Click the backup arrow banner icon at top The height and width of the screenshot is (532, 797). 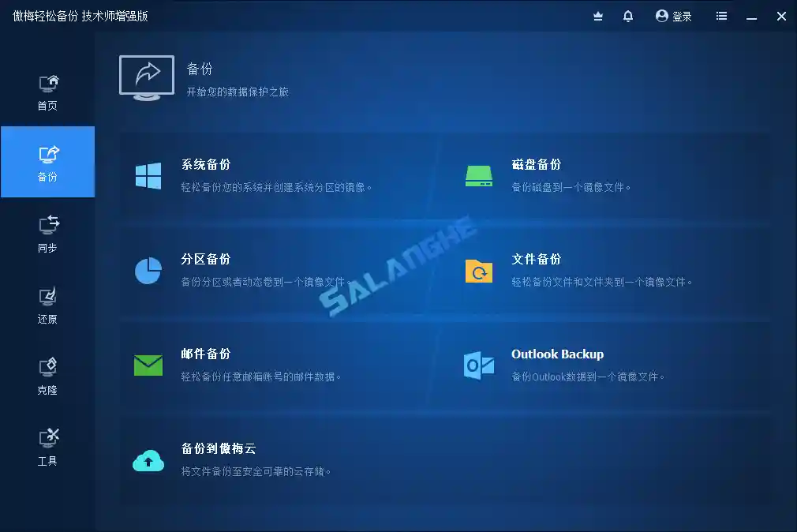(x=146, y=77)
